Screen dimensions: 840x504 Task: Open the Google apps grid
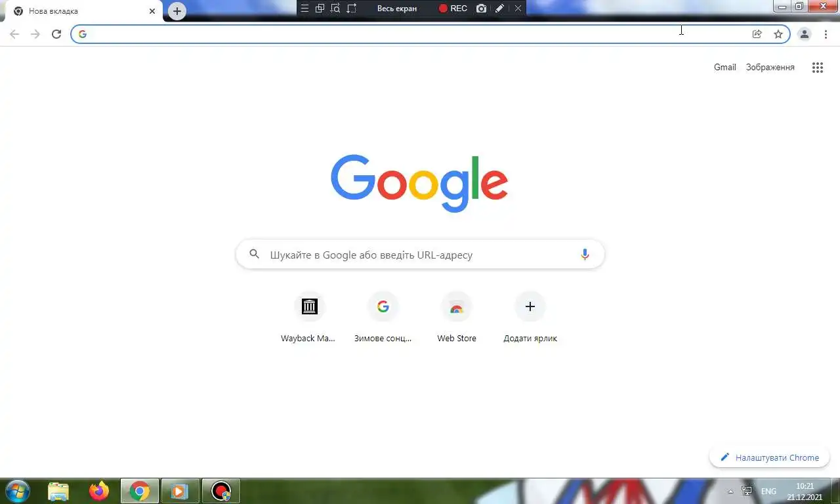(817, 67)
